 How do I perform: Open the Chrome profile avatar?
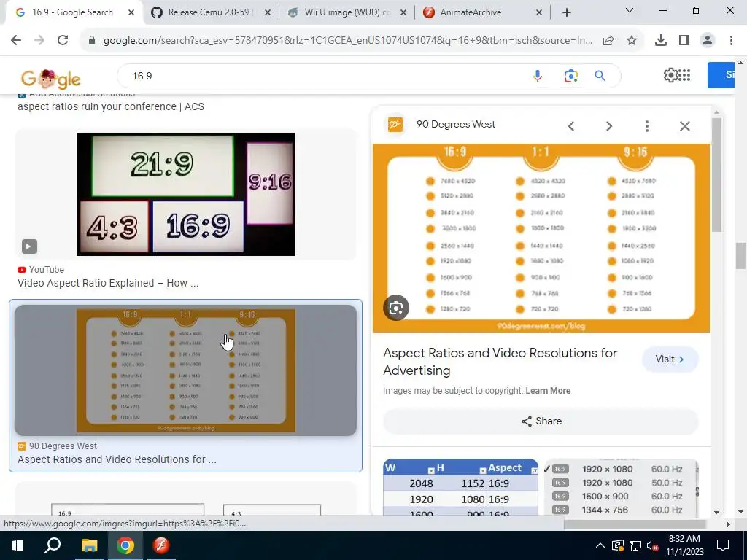[x=708, y=41]
